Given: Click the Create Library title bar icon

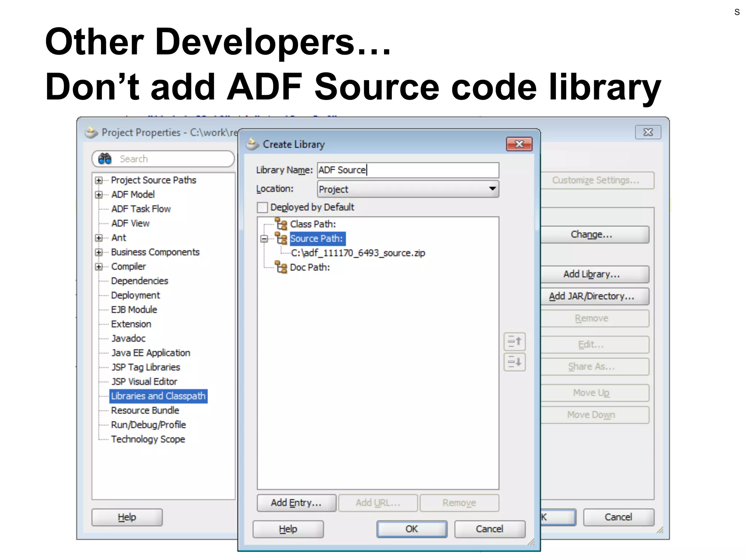Looking at the screenshot, I should coord(252,144).
